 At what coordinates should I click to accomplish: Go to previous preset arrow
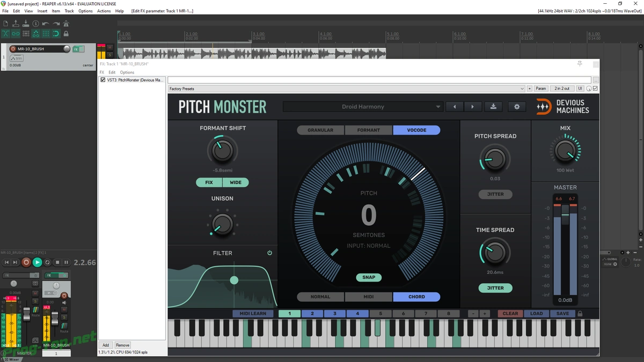(455, 107)
